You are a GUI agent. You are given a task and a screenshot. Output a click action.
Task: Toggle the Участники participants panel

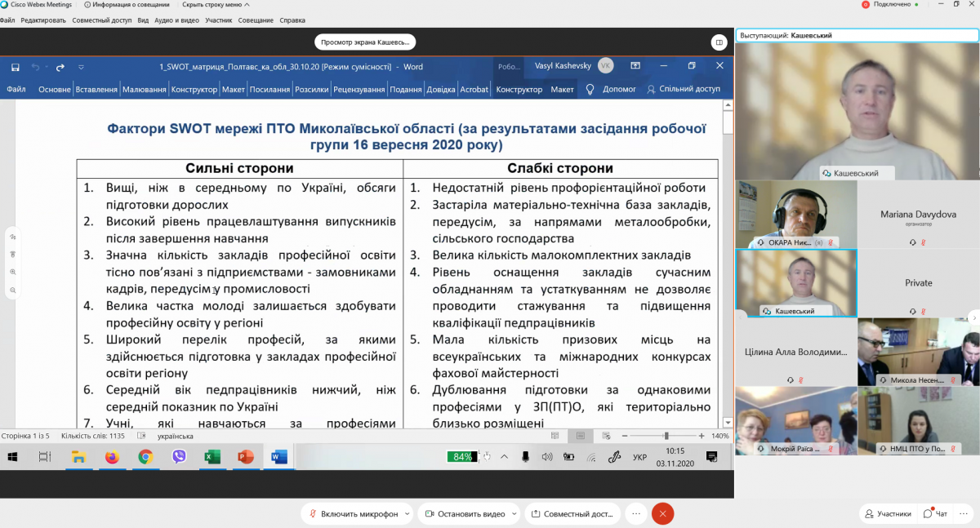(x=887, y=514)
